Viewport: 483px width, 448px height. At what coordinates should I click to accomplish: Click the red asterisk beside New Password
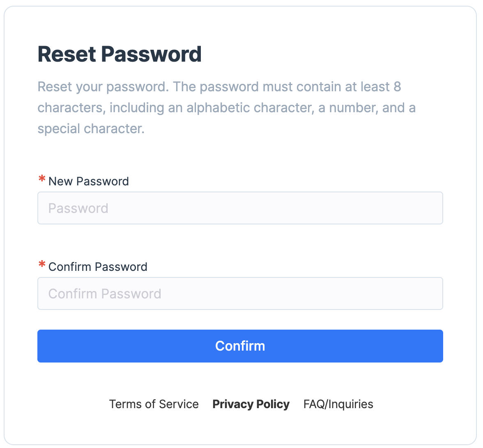(x=41, y=180)
